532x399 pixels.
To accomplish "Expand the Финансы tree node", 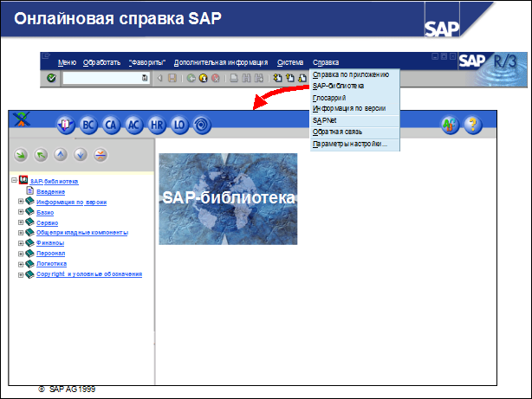I will point(21,242).
